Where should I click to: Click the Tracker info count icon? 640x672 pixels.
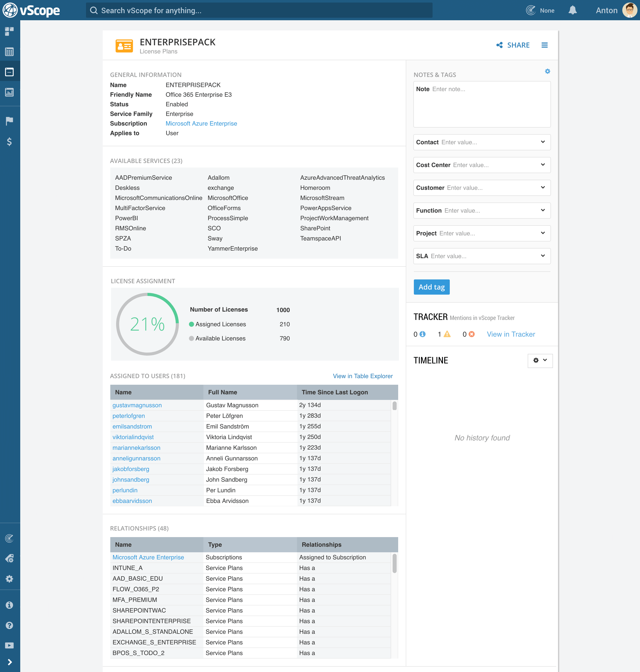click(x=422, y=334)
